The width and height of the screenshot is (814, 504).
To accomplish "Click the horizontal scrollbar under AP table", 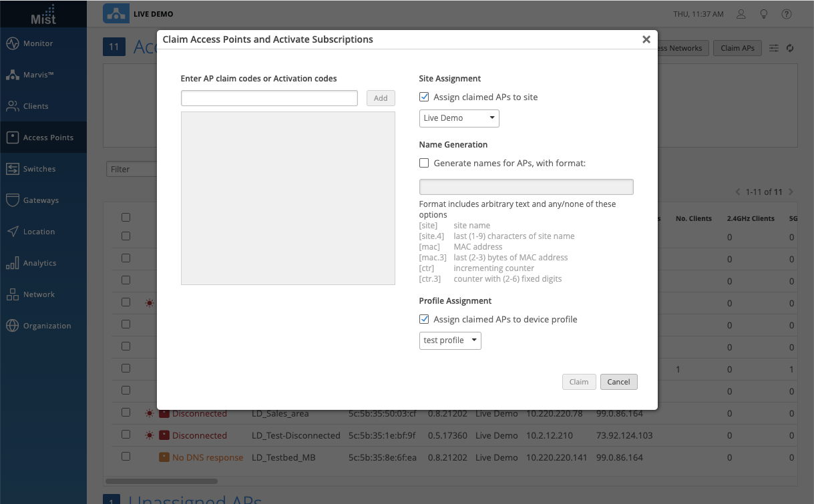I will point(161,481).
